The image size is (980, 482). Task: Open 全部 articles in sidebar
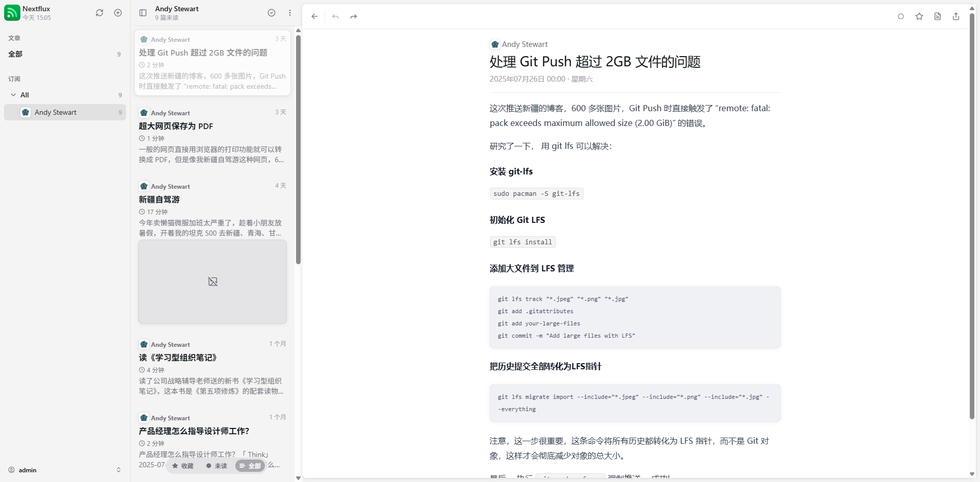coord(65,54)
